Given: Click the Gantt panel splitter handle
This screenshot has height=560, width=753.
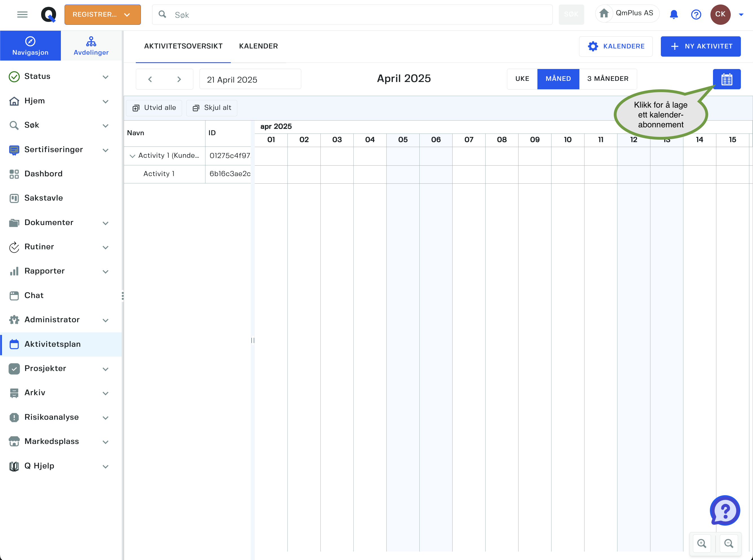Looking at the screenshot, I should coord(253,340).
